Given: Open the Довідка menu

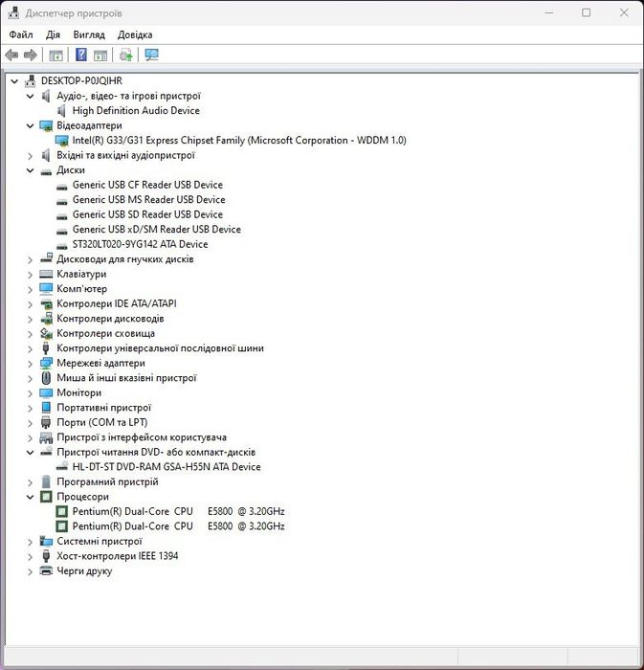Looking at the screenshot, I should pos(135,34).
